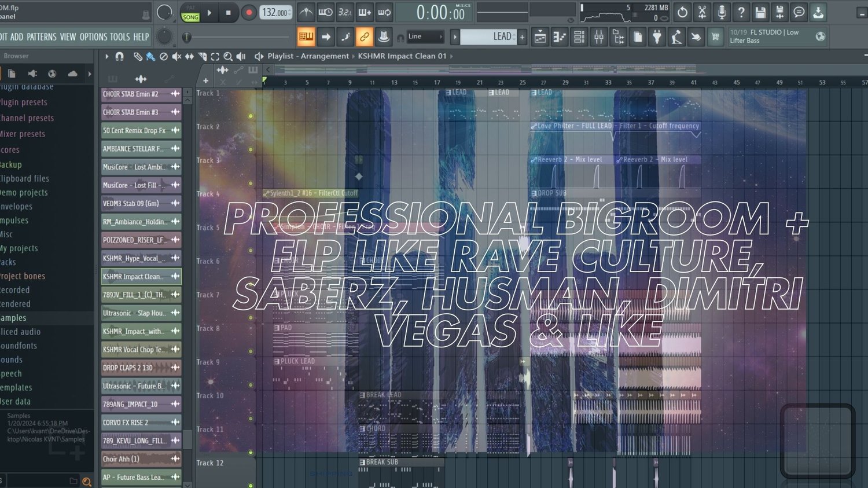Open the ADD menu
The image size is (868, 488).
click(x=17, y=37)
